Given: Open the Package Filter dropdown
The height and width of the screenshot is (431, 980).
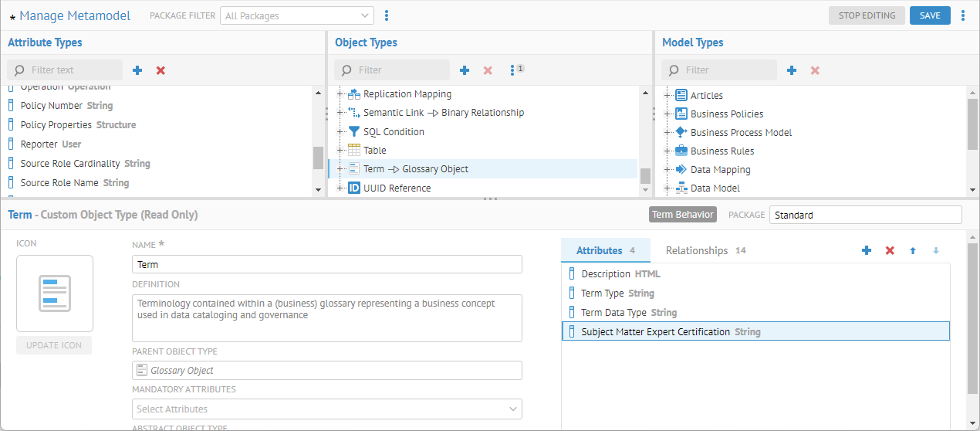Looking at the screenshot, I should pos(297,15).
